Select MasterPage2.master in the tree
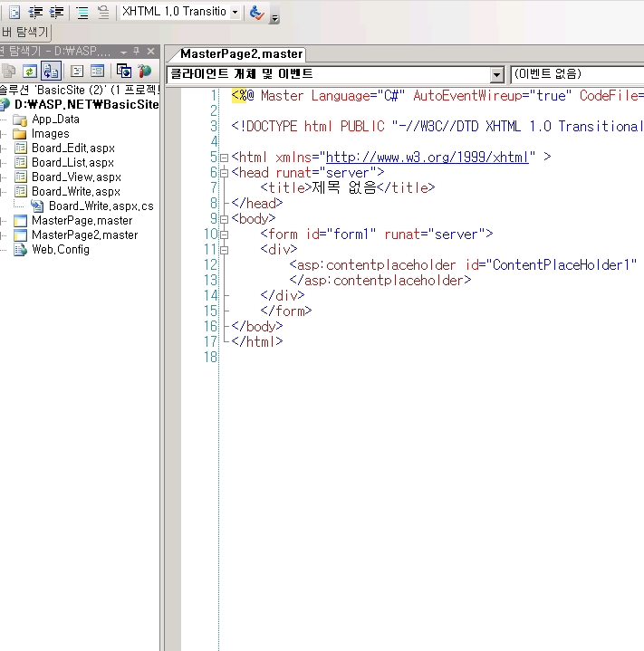Viewport: 644px width, 651px height. click(85, 235)
